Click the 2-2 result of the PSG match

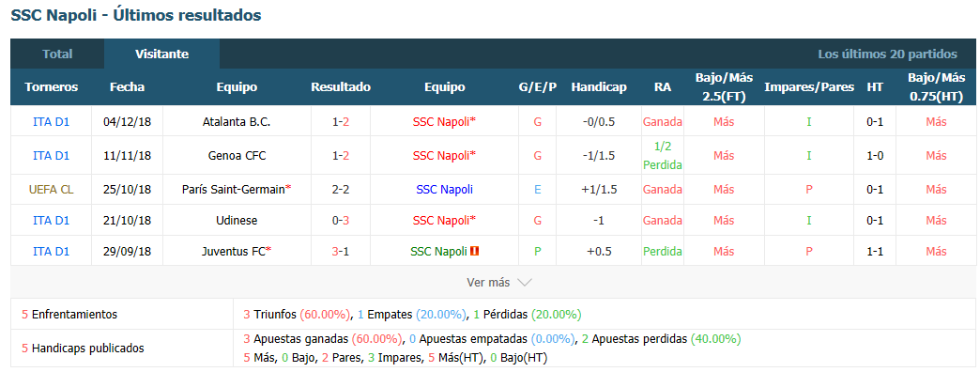pos(341,189)
